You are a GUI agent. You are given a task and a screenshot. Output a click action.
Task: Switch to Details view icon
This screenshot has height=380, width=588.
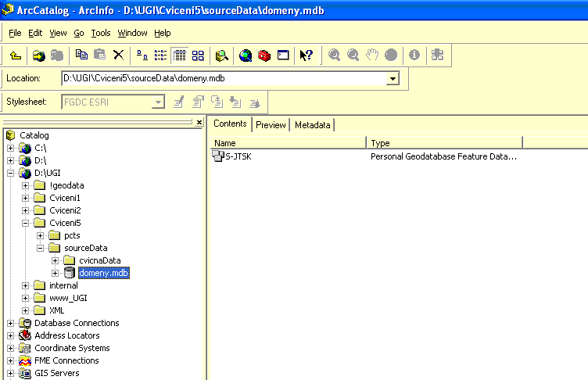tap(180, 56)
